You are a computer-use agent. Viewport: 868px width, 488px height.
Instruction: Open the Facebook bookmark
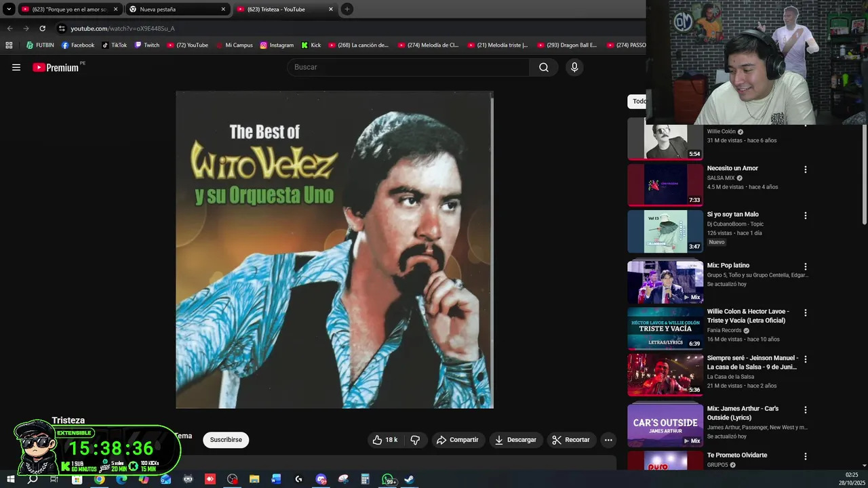[x=78, y=45]
